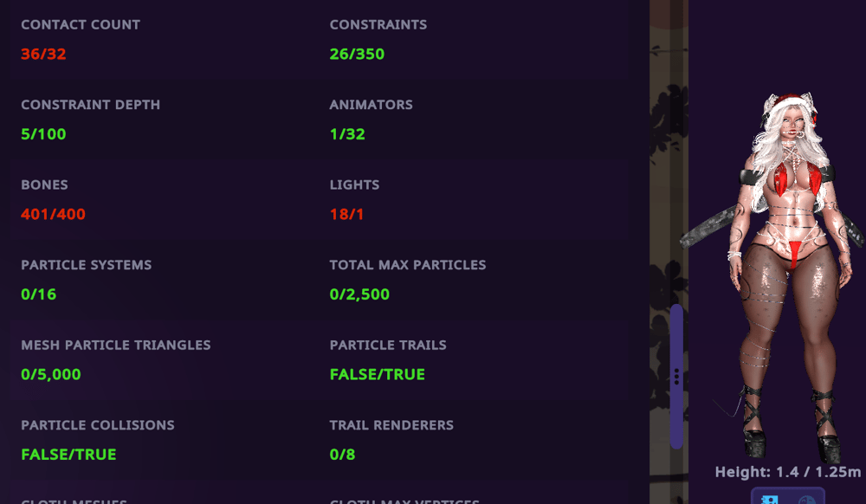Select the Trail Renderers 0/8 entry
The width and height of the screenshot is (866, 504).
click(342, 454)
